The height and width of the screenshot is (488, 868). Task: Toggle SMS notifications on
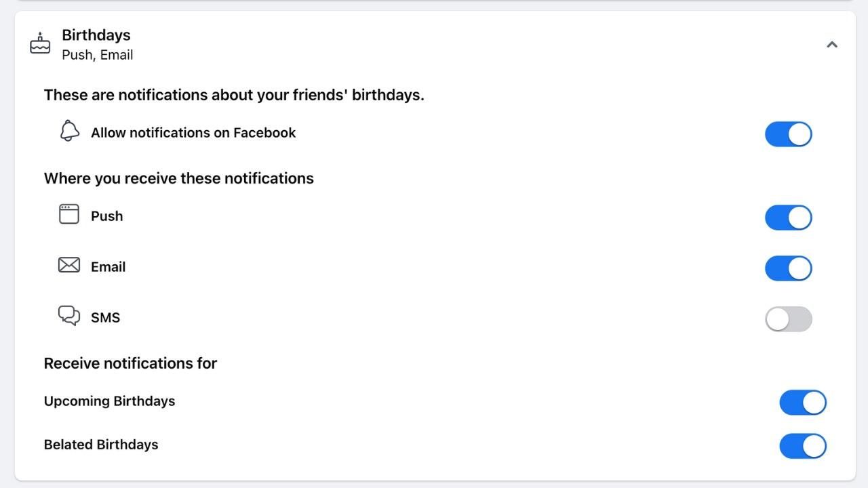[x=788, y=319]
